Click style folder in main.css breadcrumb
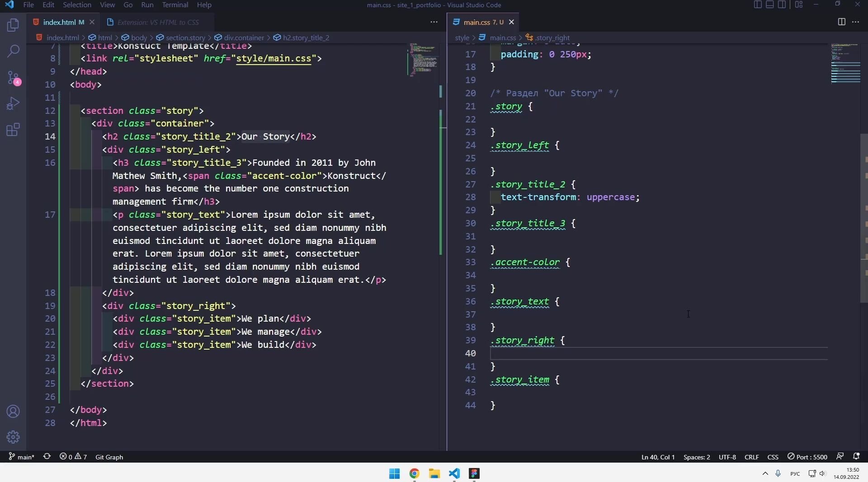Viewport: 868px width, 482px height. 462,37
